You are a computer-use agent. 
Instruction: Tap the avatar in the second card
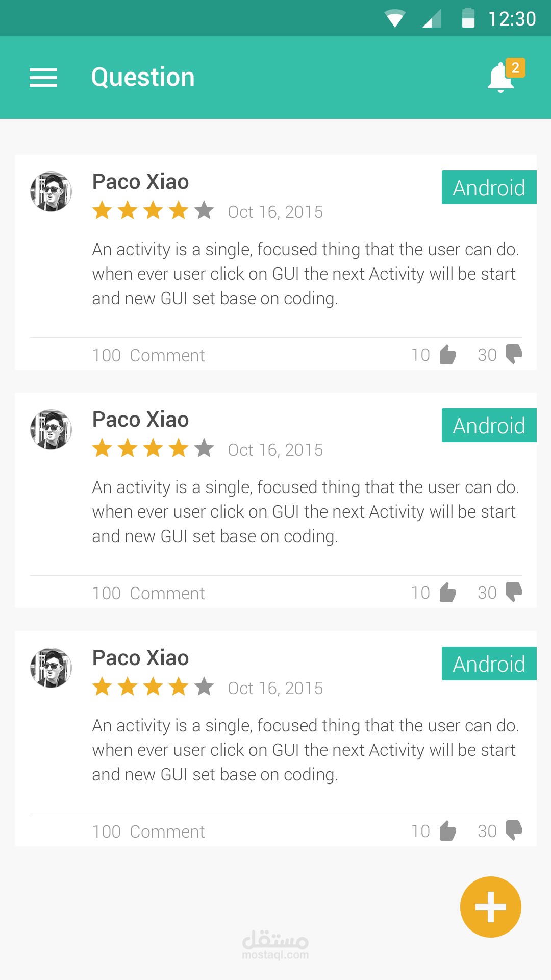coord(51,429)
